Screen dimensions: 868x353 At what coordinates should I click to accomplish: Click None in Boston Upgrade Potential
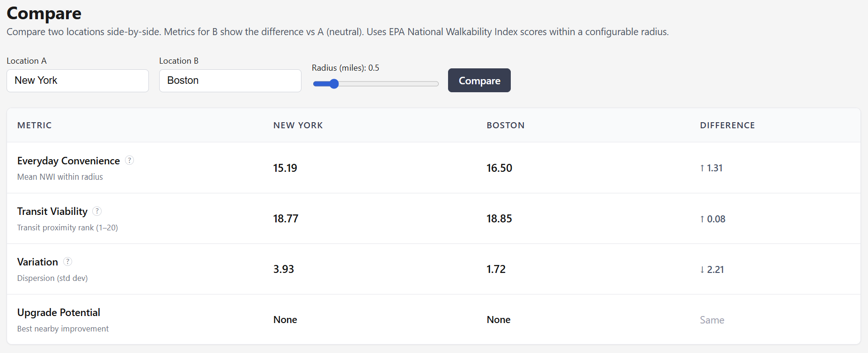tap(499, 319)
